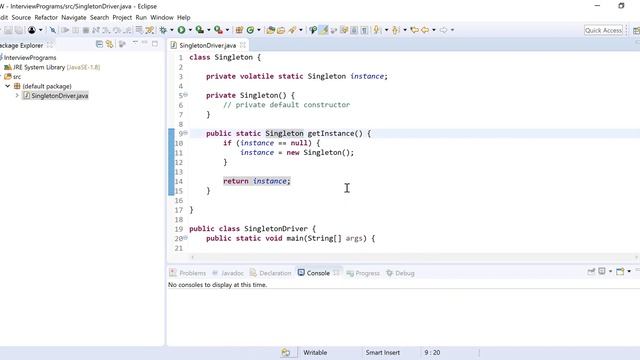The width and height of the screenshot is (640, 360).
Task: Click the Coverage run icon
Action: pos(199,30)
